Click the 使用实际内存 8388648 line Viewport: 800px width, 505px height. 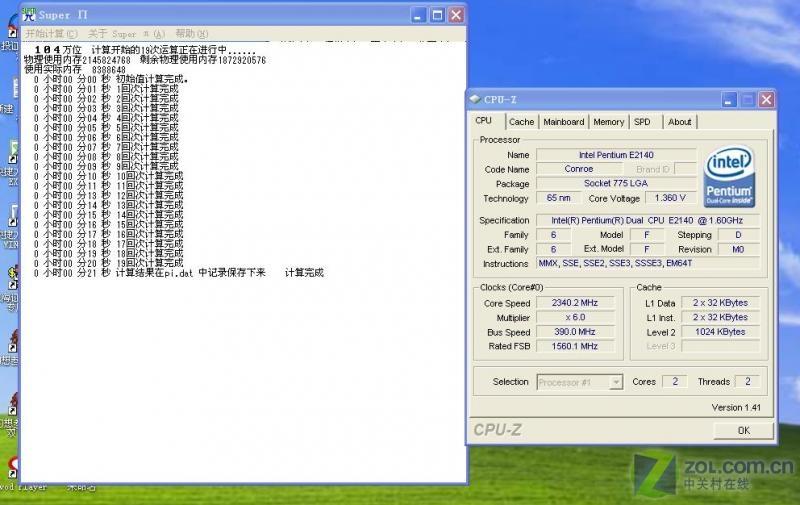(x=75, y=69)
